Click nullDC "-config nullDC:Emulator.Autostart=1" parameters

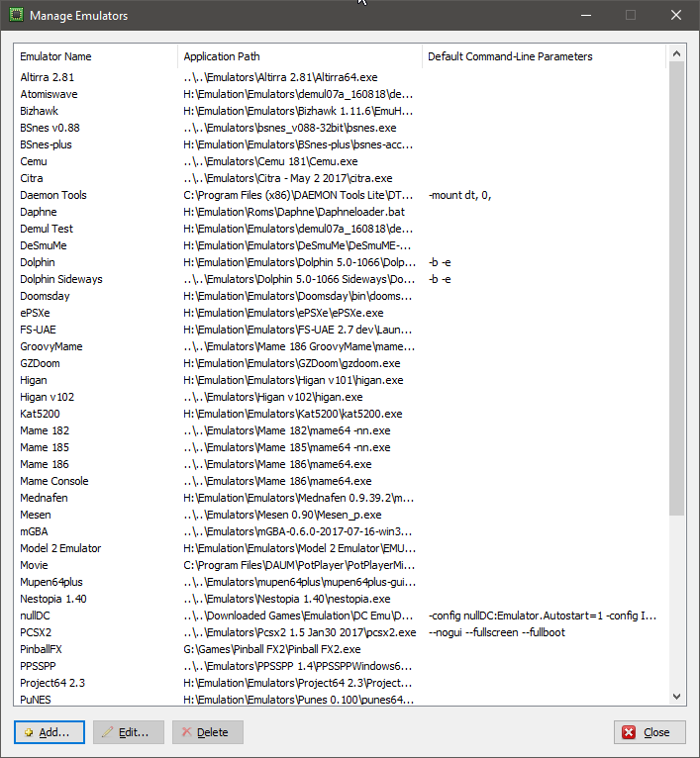pos(543,616)
